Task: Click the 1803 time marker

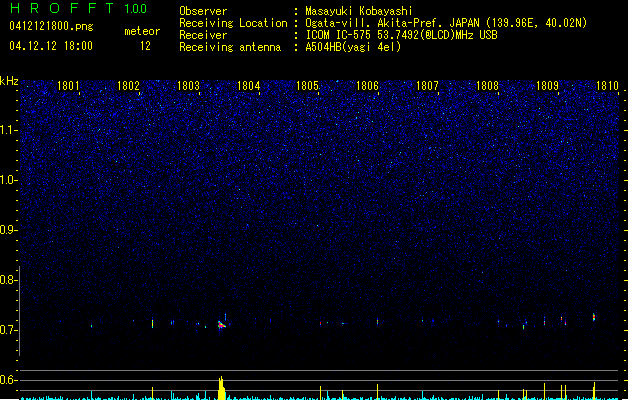Action: tap(188, 86)
